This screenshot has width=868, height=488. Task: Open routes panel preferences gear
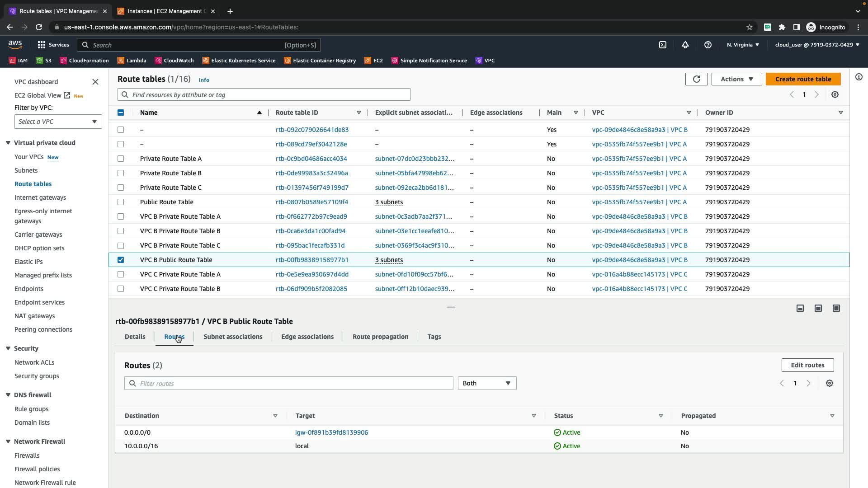tap(830, 383)
